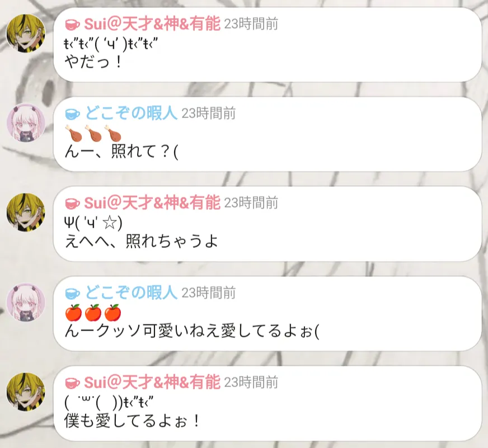
Task: Click the pink cup icon in last message
Action: click(73, 383)
